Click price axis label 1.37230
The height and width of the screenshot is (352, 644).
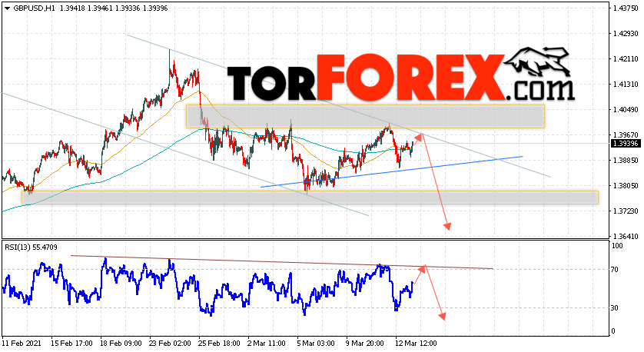click(x=626, y=211)
